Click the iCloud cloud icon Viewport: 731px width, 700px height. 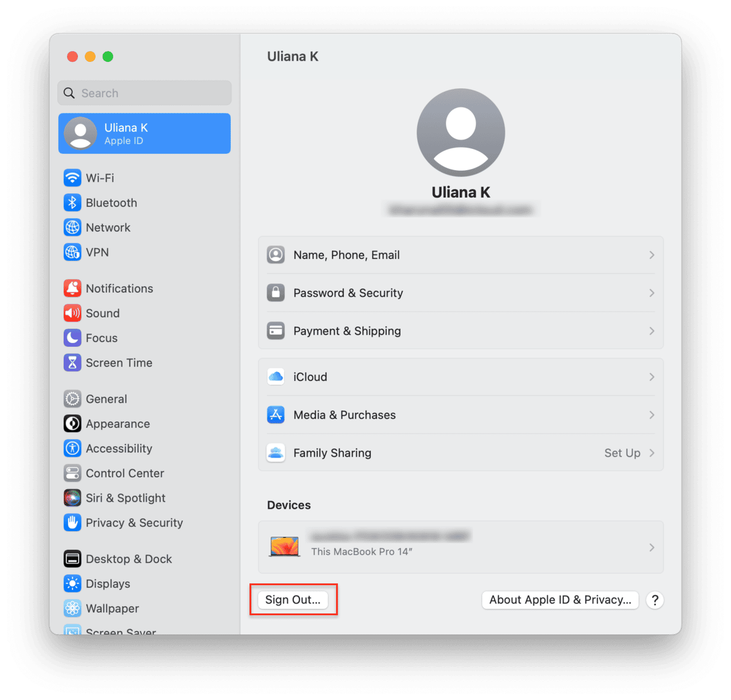click(276, 377)
